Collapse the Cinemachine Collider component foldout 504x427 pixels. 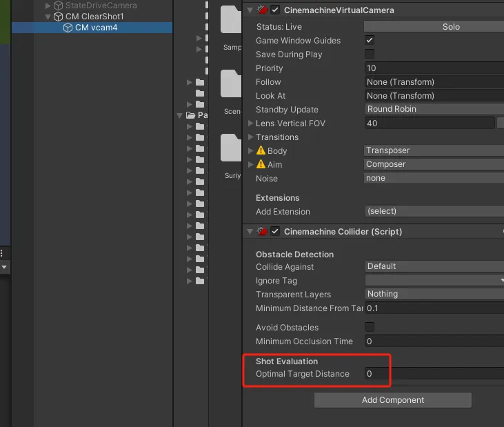click(250, 231)
